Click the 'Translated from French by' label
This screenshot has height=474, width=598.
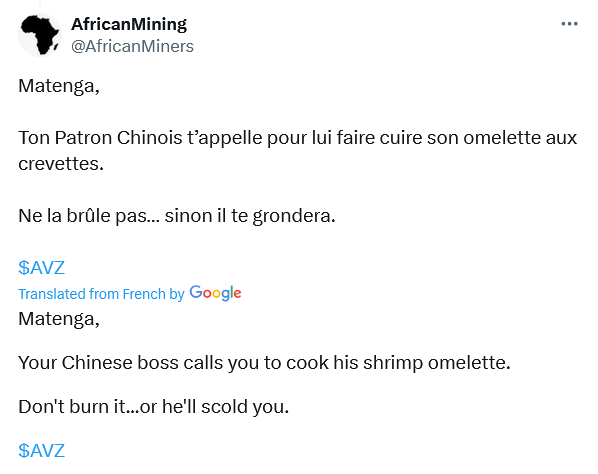click(101, 294)
